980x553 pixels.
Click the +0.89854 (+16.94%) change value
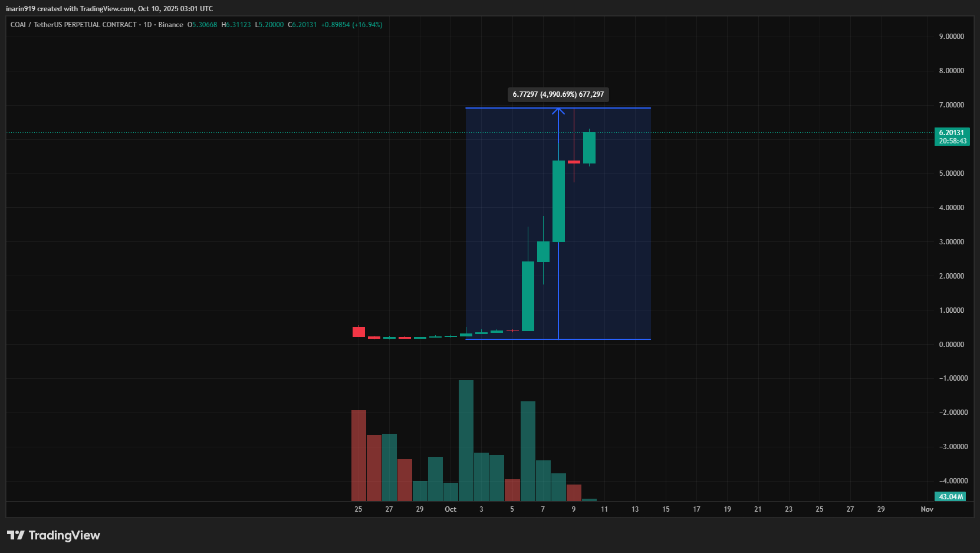[351, 25]
